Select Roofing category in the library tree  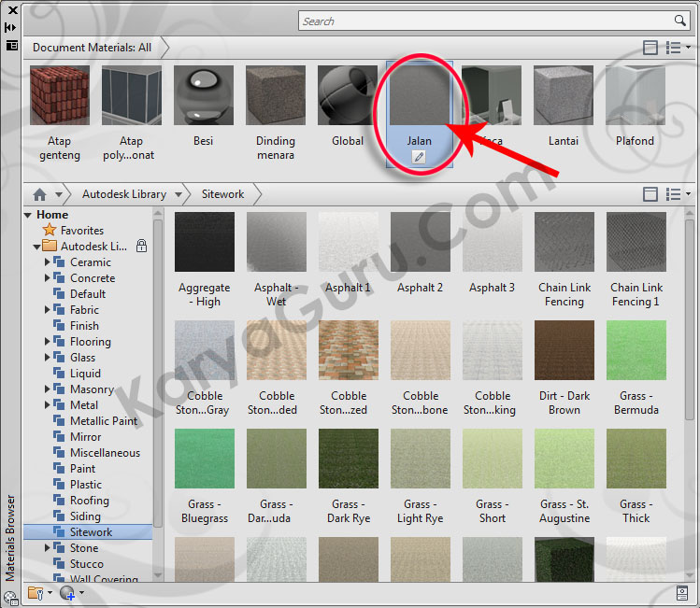tap(91, 501)
